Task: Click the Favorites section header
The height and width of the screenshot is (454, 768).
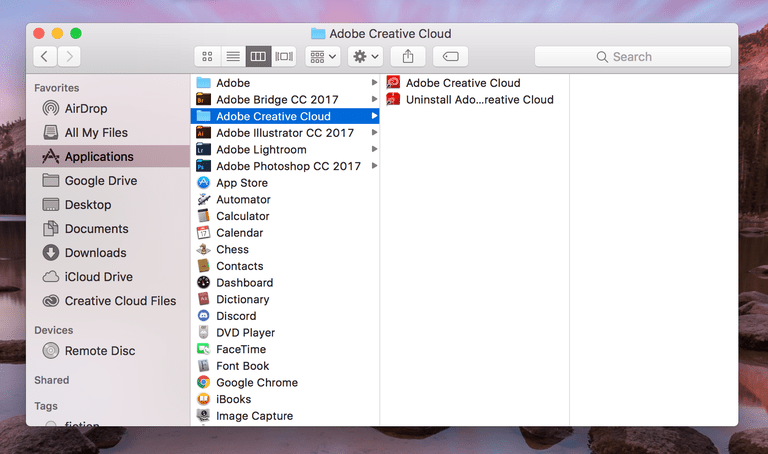Action: 56,88
